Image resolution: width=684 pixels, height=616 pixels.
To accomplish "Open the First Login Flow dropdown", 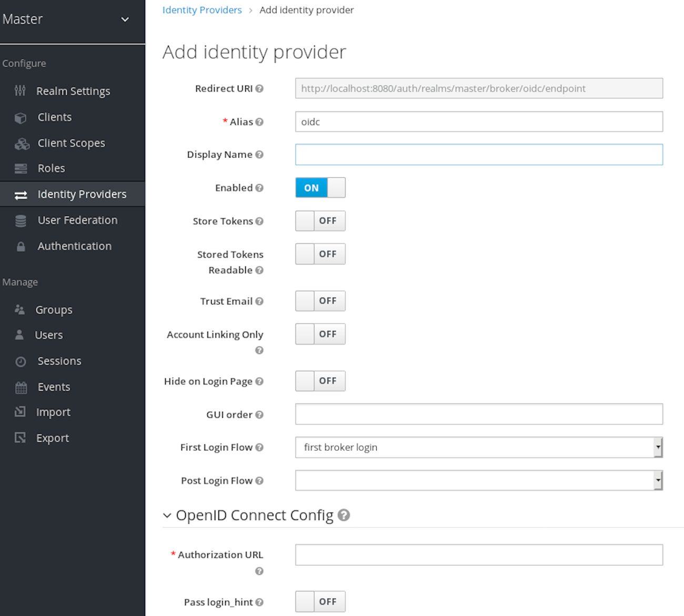I will click(479, 447).
